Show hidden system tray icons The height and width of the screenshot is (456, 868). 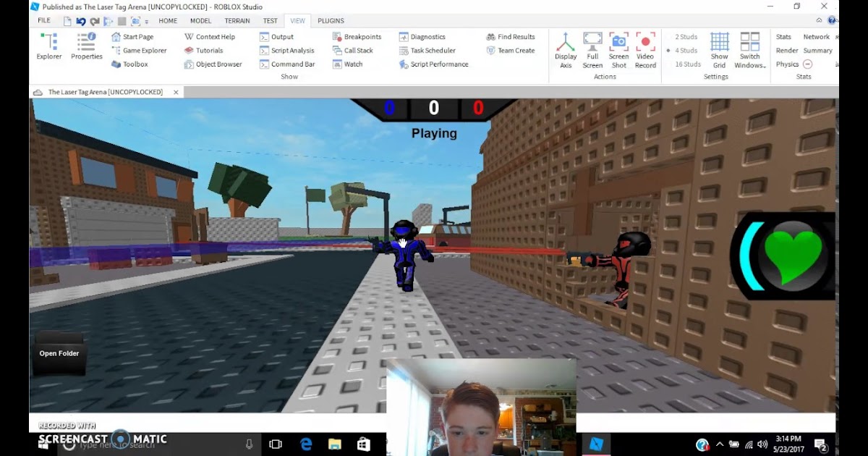720,444
